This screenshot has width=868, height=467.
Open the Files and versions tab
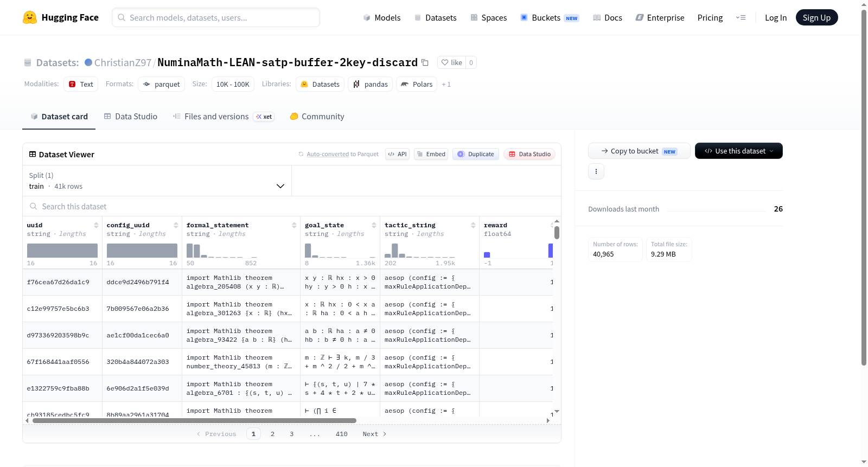224,117
